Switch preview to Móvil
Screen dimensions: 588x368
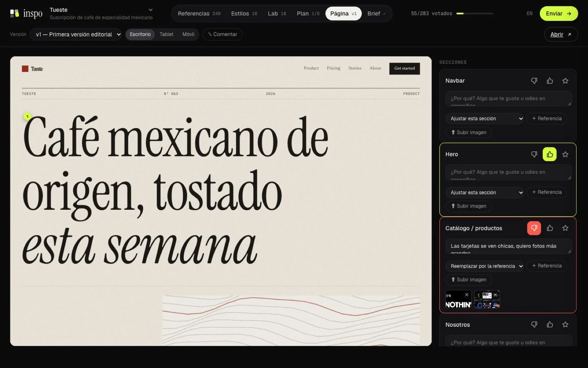pyautogui.click(x=189, y=34)
